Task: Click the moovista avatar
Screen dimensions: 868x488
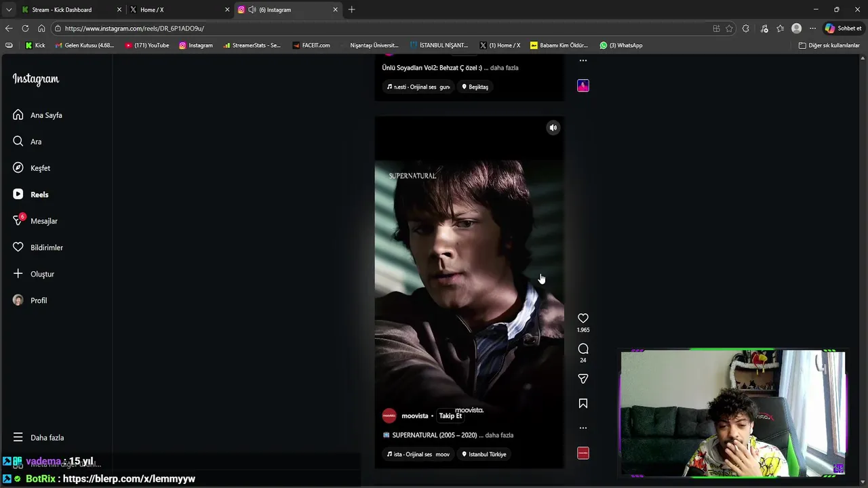Action: pos(389,416)
